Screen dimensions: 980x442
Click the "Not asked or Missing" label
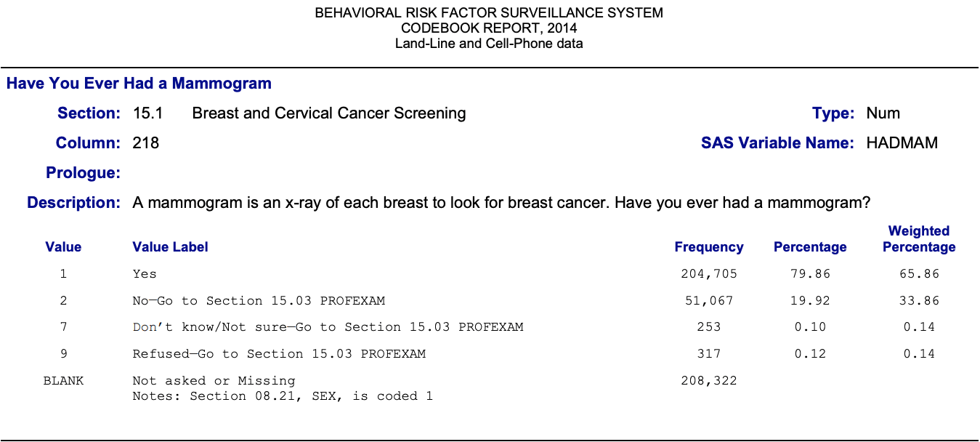[214, 380]
